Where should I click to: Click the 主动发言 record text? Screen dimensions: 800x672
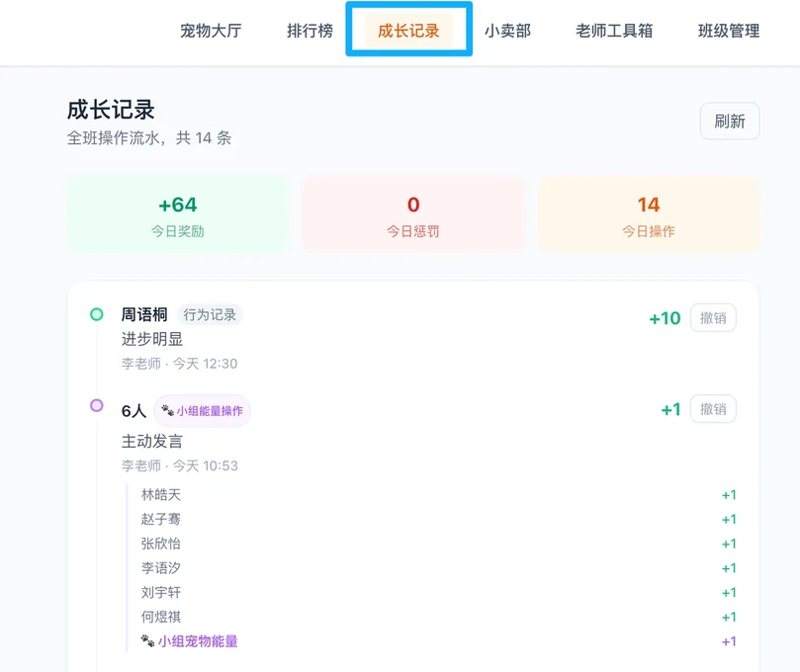[x=152, y=442]
